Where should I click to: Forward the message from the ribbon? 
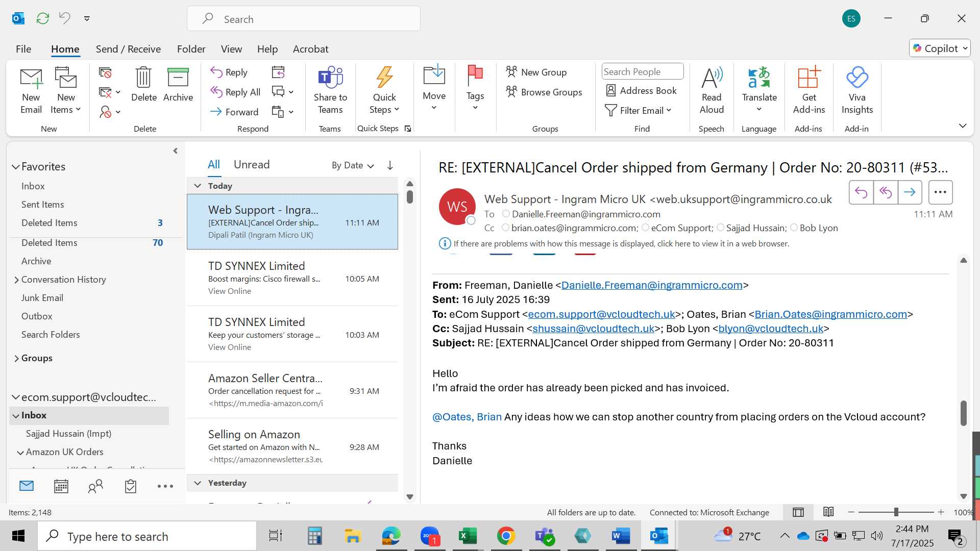click(234, 112)
